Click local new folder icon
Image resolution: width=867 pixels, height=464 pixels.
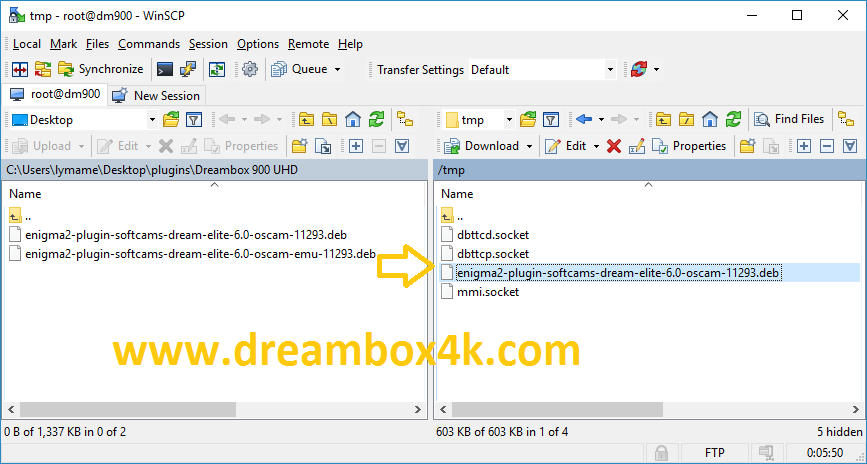tap(300, 146)
